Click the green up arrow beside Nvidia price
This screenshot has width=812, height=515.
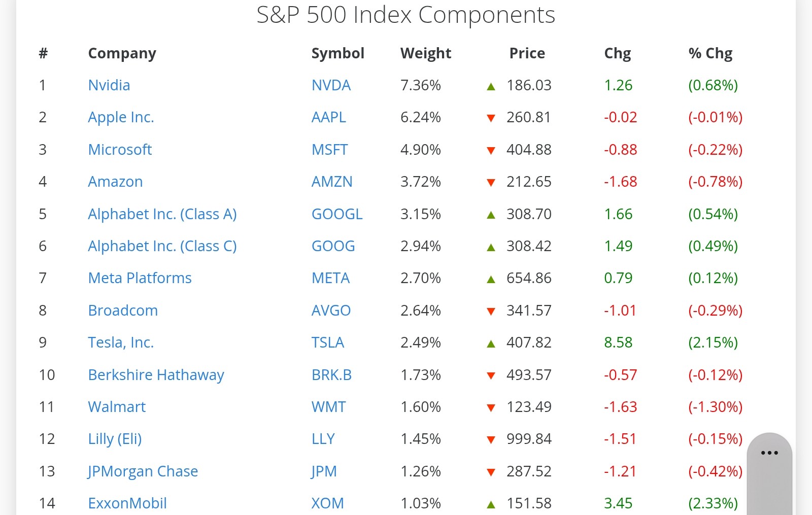point(491,86)
